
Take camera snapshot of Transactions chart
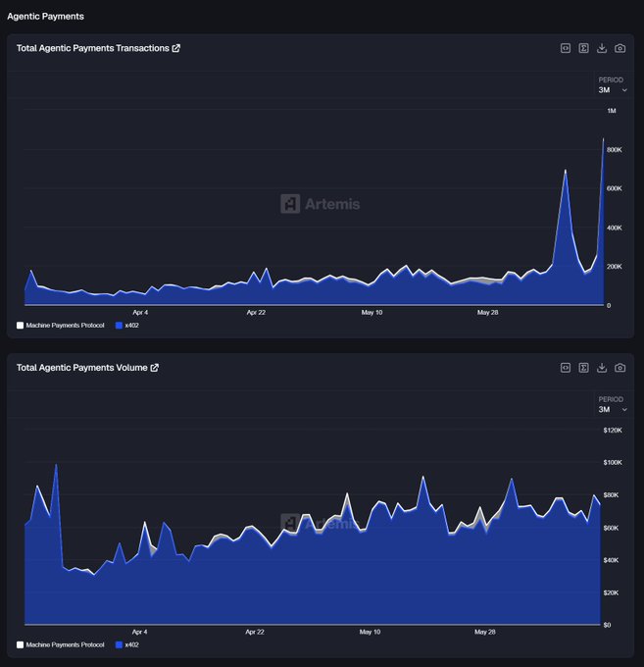click(x=619, y=48)
